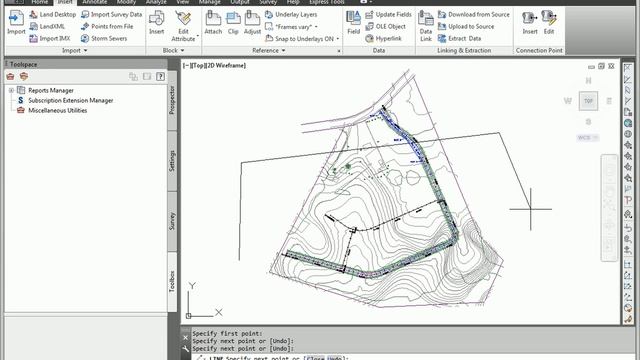Click the [2D Wireframe] visual style label
This screenshot has width=640, height=360.
point(225,65)
